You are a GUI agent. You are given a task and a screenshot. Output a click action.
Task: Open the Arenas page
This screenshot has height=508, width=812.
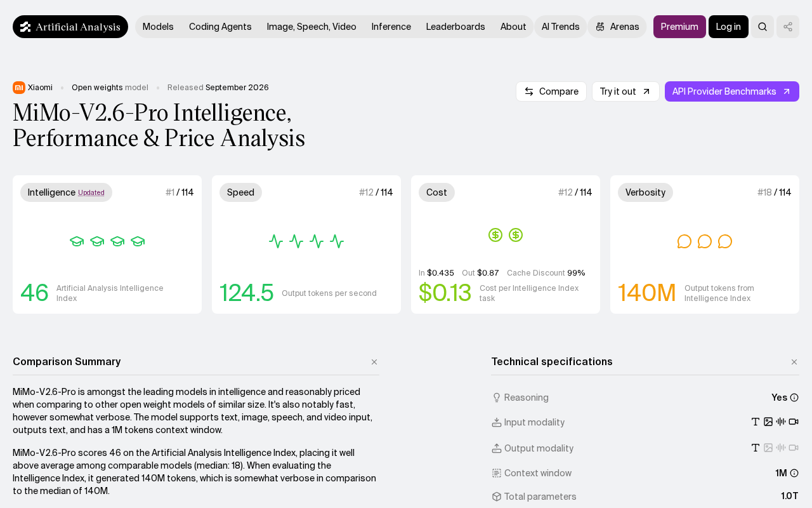(x=617, y=27)
